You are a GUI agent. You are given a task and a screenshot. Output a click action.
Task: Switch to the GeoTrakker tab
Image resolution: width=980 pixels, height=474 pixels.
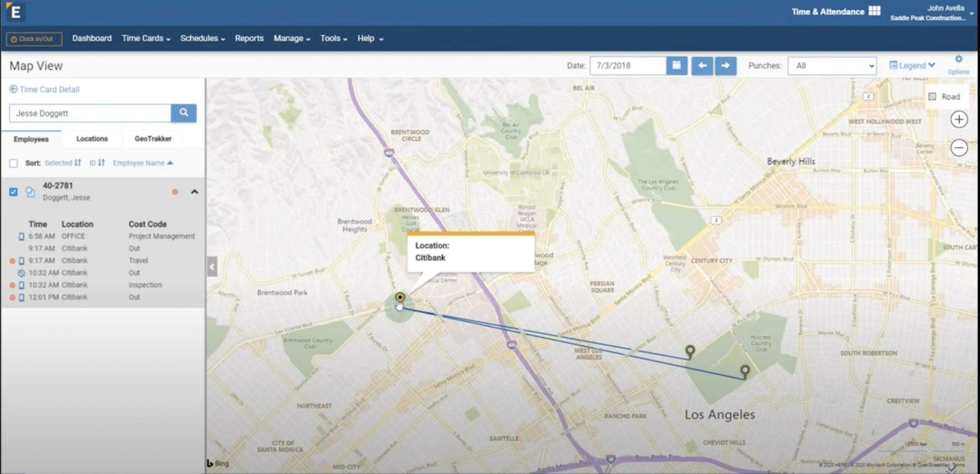pyautogui.click(x=153, y=139)
